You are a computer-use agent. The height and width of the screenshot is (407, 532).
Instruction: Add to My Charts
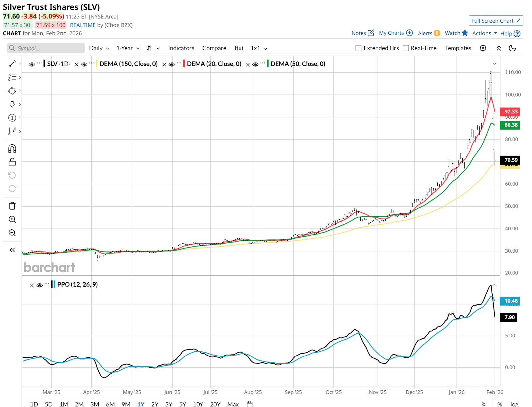pyautogui.click(x=396, y=33)
